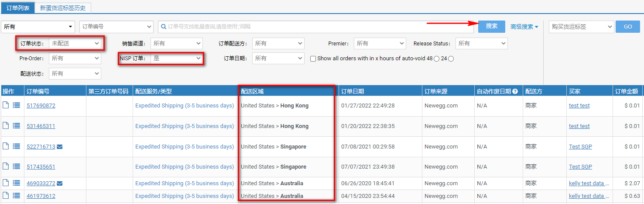Open the Release Status dropdown
644x204 pixels.
[481, 44]
